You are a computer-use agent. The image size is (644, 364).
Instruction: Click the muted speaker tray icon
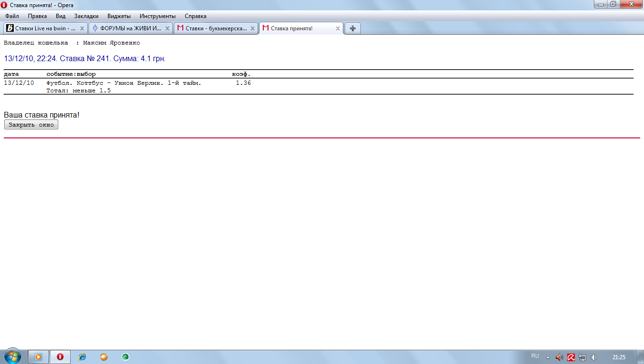coord(560,357)
